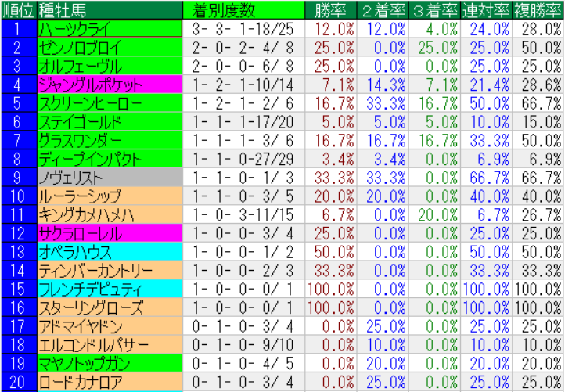Select ステイゴールド record 1-1-1-17/20
The width and height of the screenshot is (565, 392).
(x=244, y=121)
